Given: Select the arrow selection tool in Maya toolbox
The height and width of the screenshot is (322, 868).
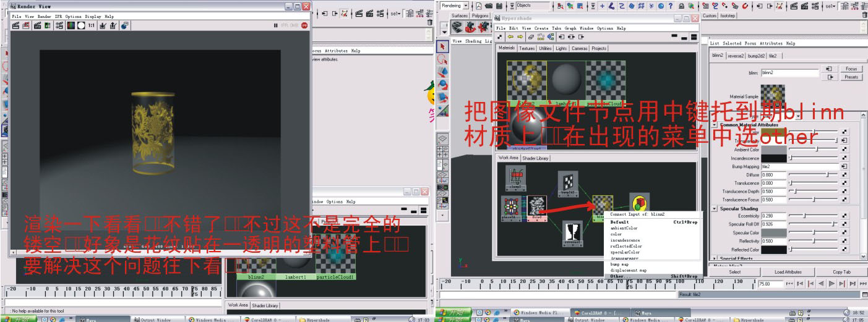Looking at the screenshot, I should click(442, 47).
